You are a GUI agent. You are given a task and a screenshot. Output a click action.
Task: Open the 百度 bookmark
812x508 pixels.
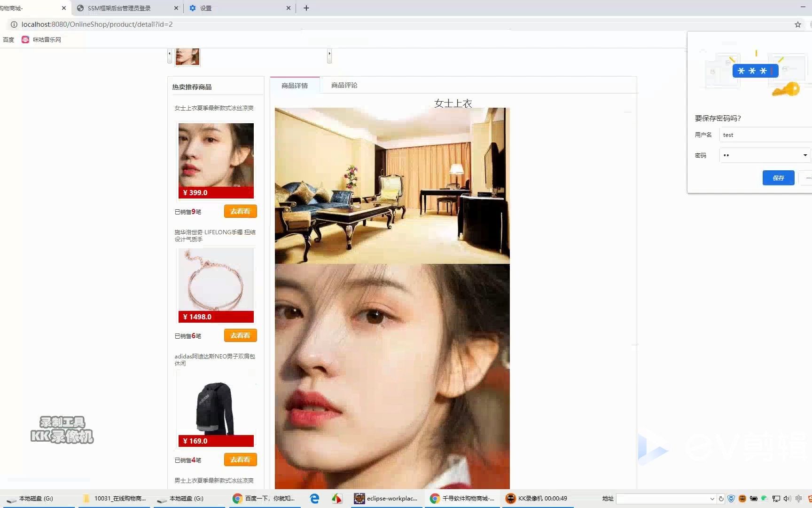(x=8, y=40)
